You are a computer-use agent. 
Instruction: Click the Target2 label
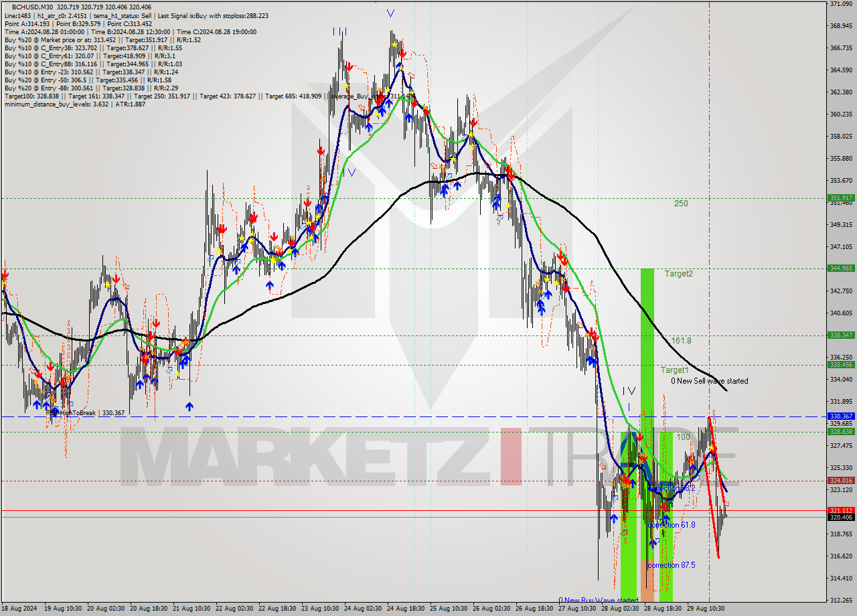pyautogui.click(x=678, y=274)
